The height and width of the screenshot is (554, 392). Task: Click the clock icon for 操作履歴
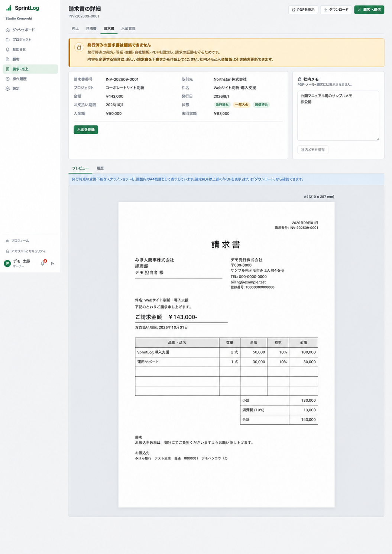8,79
